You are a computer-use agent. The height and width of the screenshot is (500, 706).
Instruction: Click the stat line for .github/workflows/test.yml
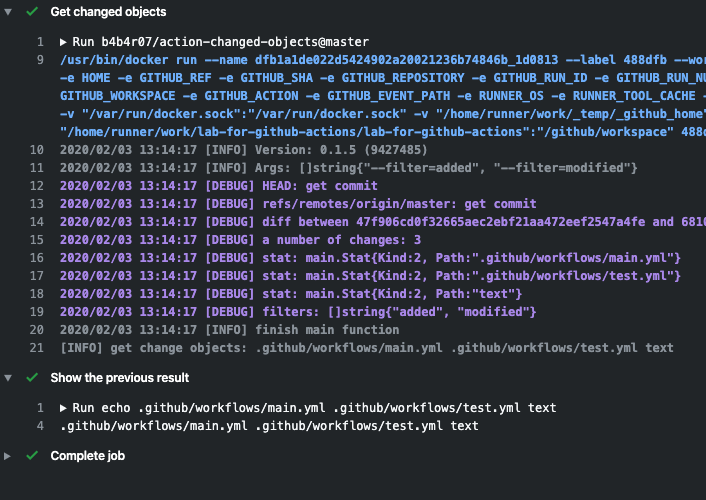pyautogui.click(x=370, y=276)
